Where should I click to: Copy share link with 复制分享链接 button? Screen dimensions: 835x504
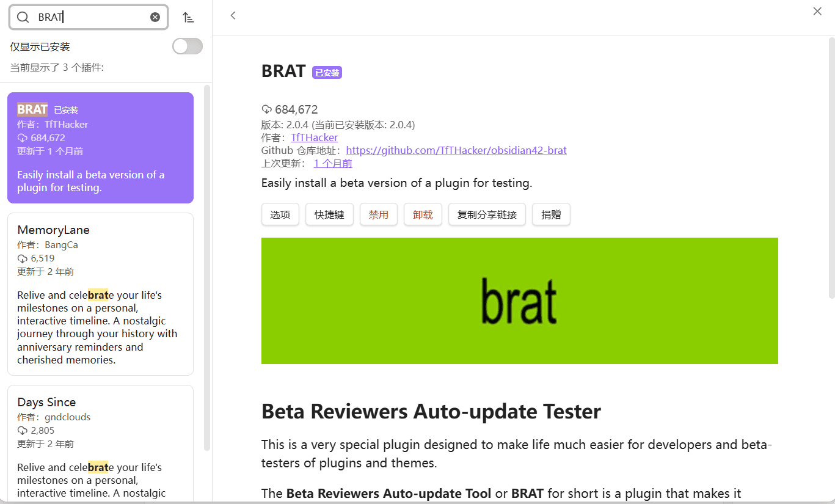487,214
